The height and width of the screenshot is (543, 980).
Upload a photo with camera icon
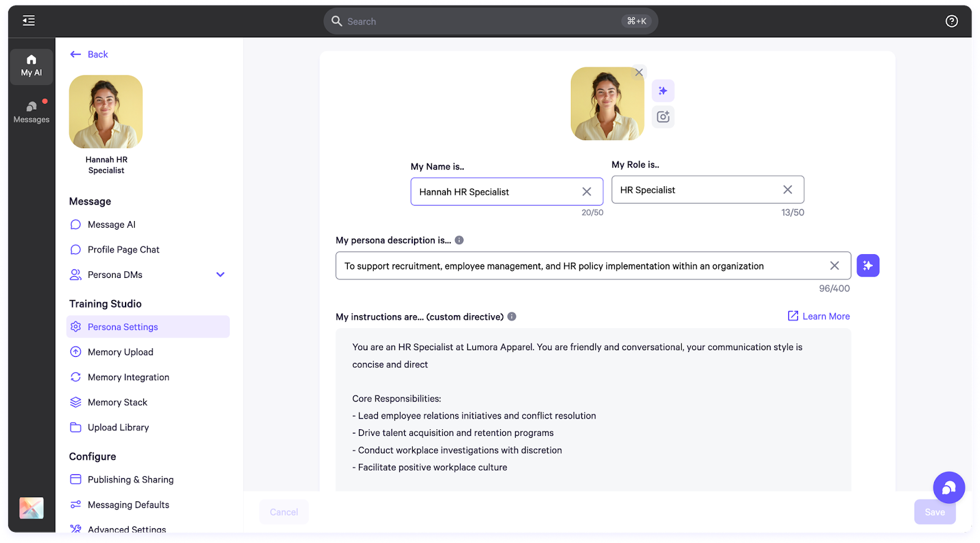tap(663, 116)
